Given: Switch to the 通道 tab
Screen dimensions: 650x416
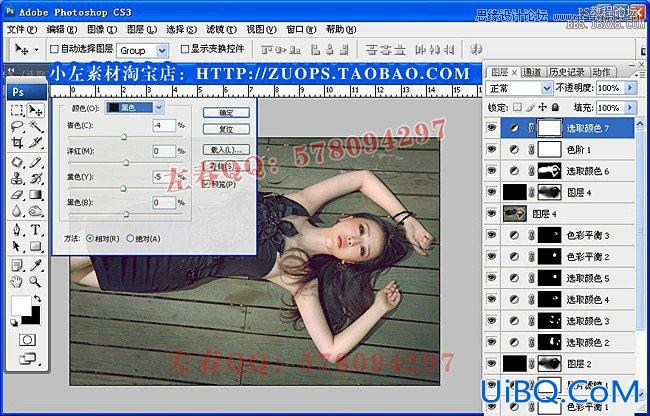Looking at the screenshot, I should click(531, 72).
